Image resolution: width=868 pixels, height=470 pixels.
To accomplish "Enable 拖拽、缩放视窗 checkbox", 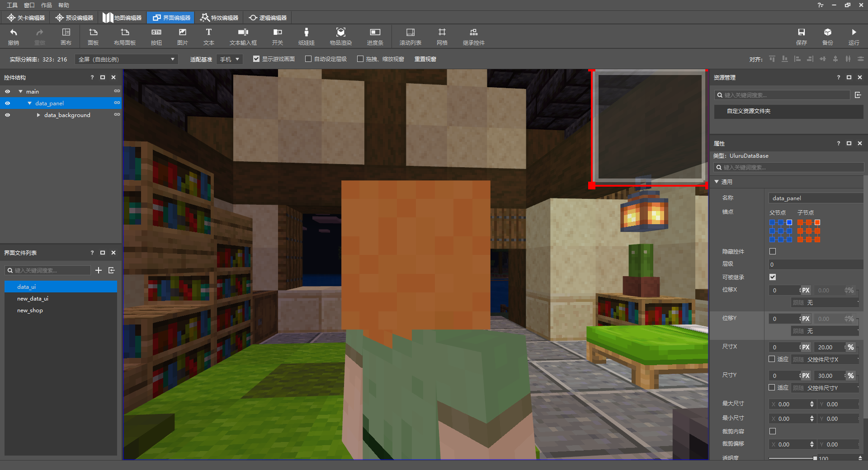I will [360, 59].
